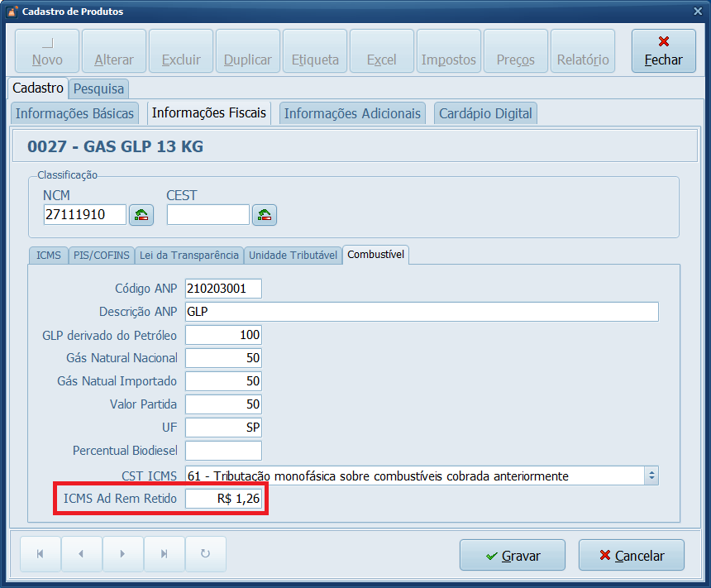Expand the CST ICMS dropdown
Screen dimensions: 711x588
pyautogui.click(x=651, y=476)
